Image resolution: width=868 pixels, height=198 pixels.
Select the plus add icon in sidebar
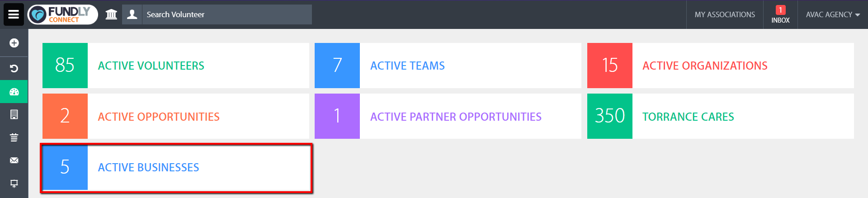pos(14,43)
